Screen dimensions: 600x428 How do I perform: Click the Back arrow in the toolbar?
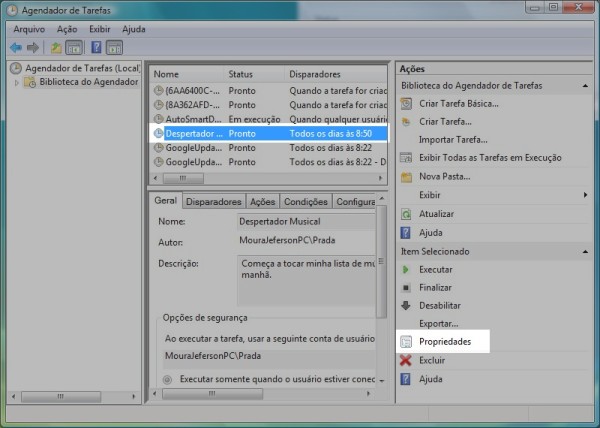pos(16,47)
